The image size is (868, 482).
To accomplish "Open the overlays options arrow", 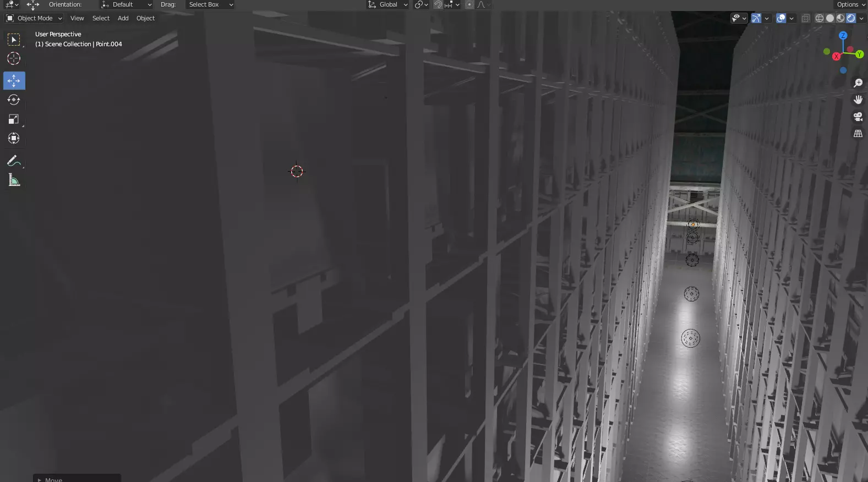I will pos(791,18).
